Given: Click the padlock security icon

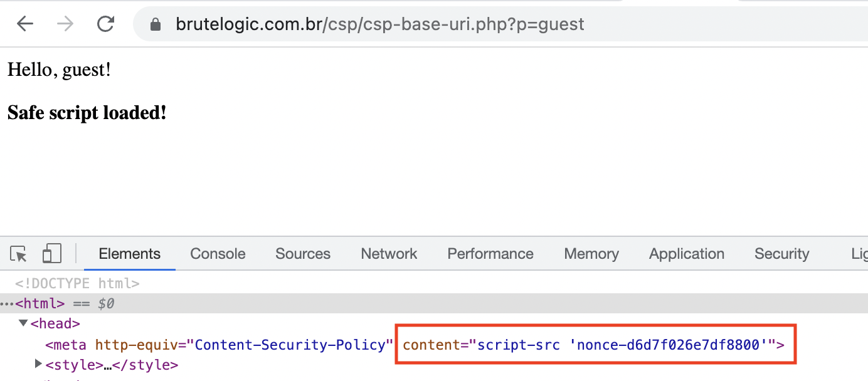Looking at the screenshot, I should [156, 24].
